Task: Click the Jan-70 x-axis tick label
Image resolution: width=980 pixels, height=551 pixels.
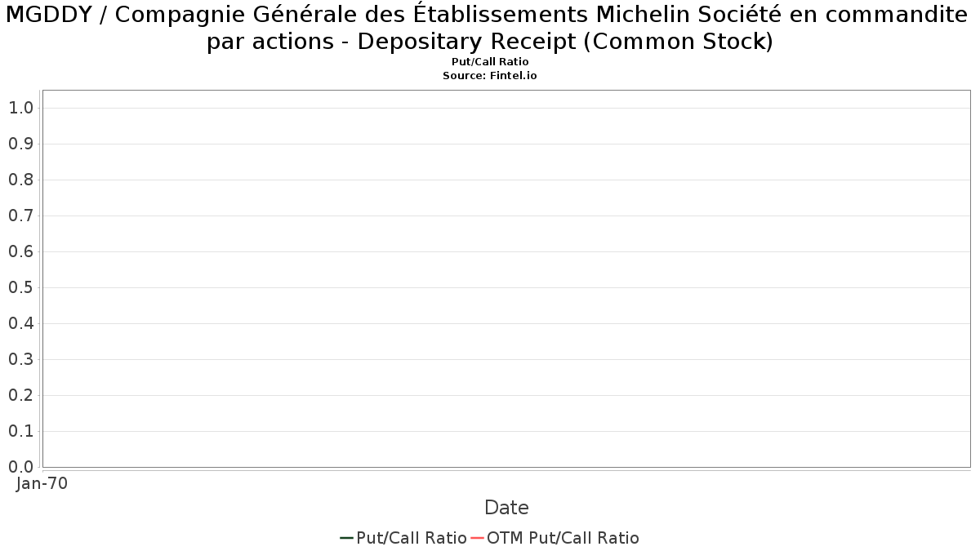Action: pyautogui.click(x=42, y=483)
